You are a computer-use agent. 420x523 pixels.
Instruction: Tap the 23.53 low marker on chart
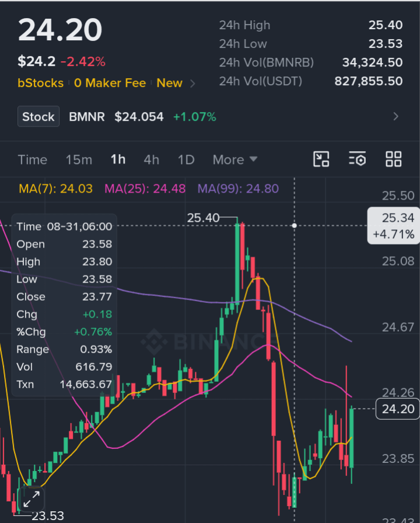48,515
